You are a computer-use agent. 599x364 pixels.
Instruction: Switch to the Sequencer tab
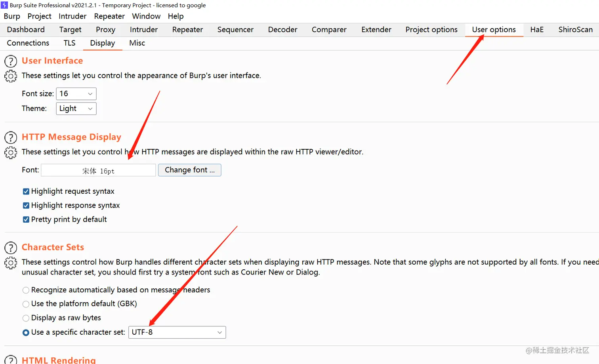235,30
